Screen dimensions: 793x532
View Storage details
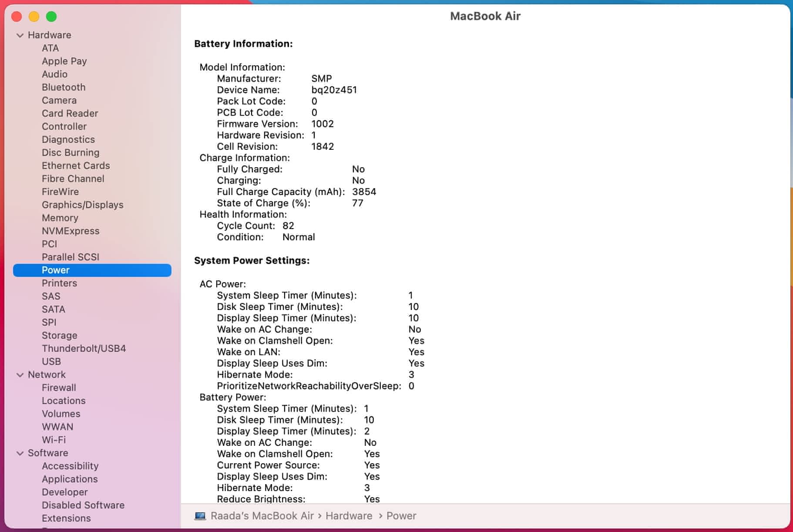pos(60,335)
